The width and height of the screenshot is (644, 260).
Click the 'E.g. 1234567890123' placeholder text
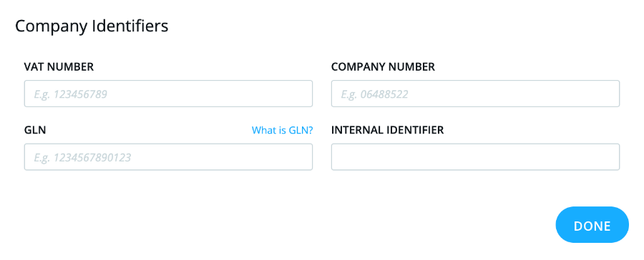[82, 157]
